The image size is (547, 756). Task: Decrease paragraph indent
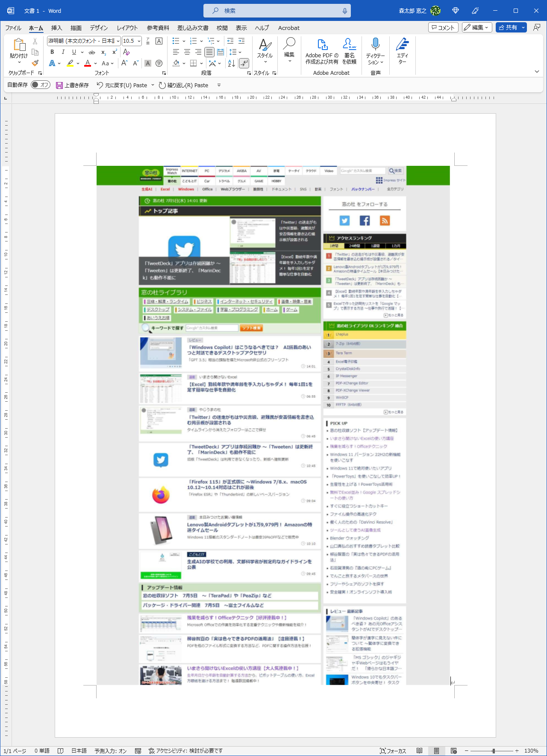[230, 41]
